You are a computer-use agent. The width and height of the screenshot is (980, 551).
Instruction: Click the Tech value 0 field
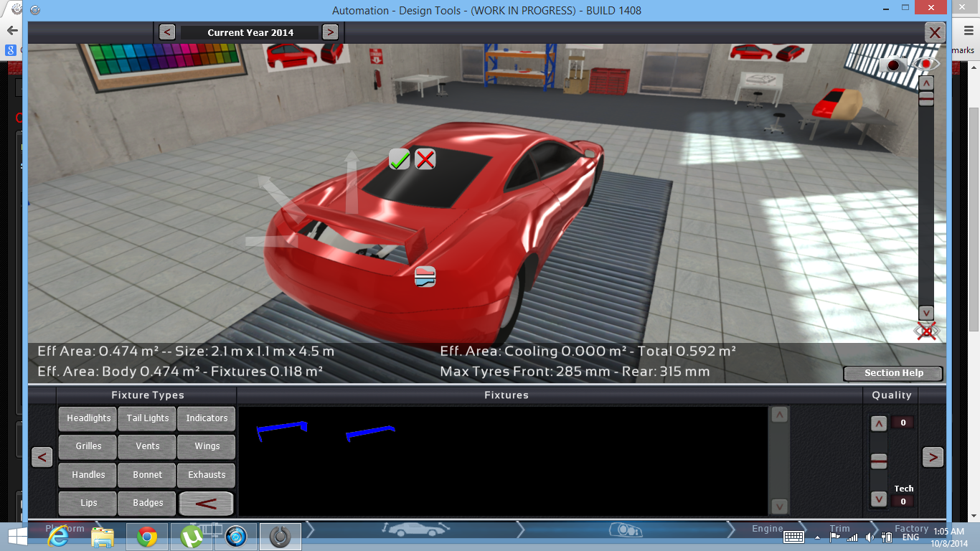tap(903, 501)
